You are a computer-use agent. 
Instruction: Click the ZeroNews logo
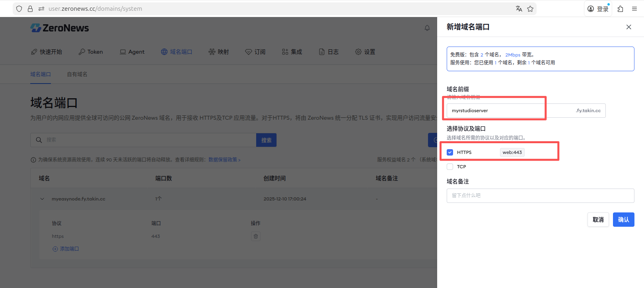coord(60,28)
